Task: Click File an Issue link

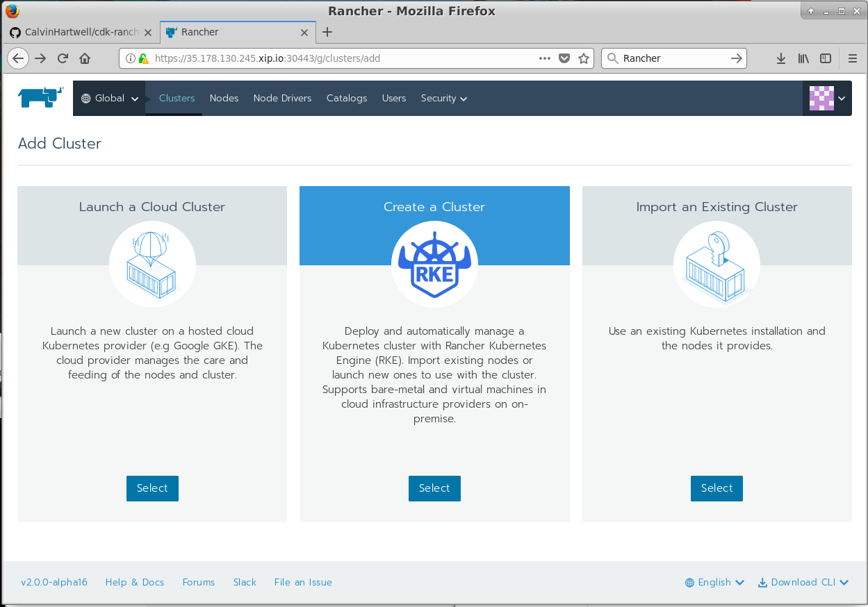Action: point(303,582)
